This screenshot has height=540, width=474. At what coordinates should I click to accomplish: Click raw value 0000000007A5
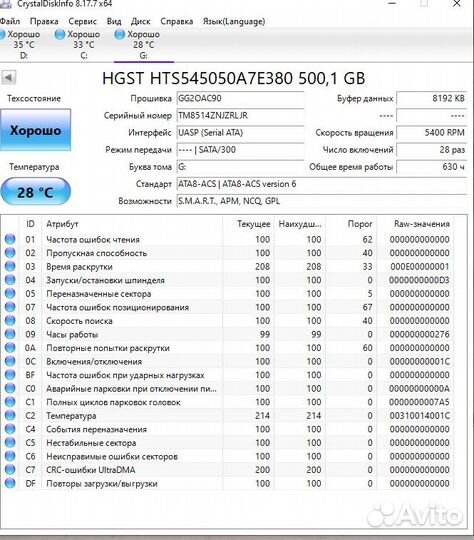pyautogui.click(x=419, y=402)
